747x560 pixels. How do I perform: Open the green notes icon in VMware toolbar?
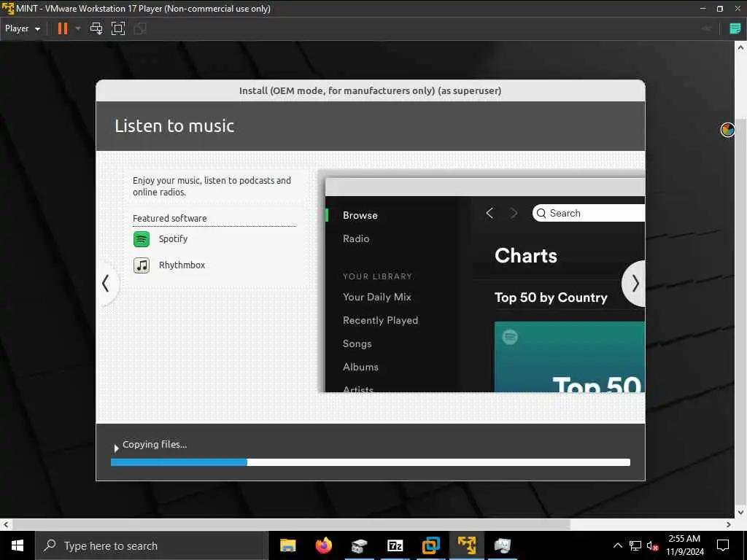(x=735, y=28)
